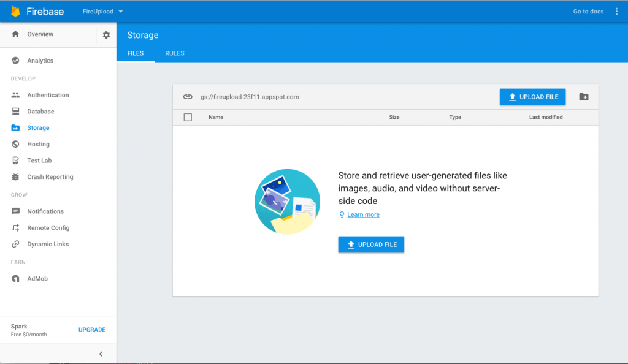Screen dimensions: 628x364
Task: Click the bucket link icon beside gs:// URL
Action: tap(188, 97)
